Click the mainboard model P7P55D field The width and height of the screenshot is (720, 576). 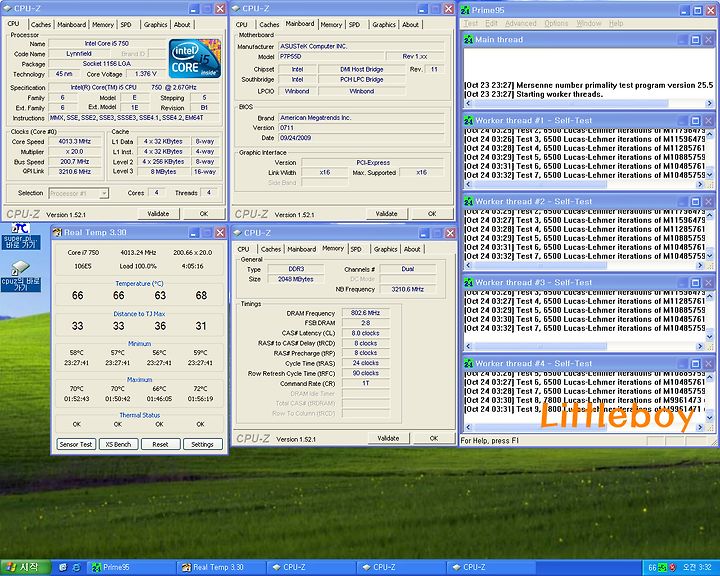click(x=330, y=56)
